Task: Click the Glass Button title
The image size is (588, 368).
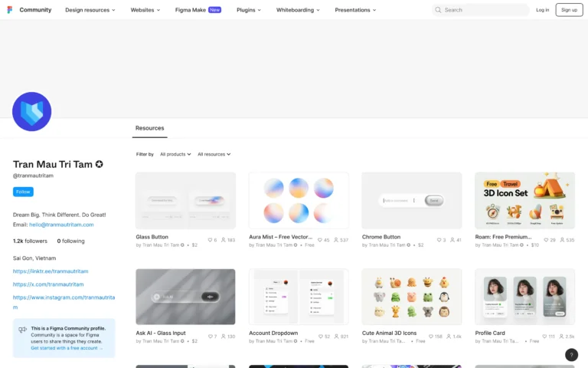Action: (152, 237)
